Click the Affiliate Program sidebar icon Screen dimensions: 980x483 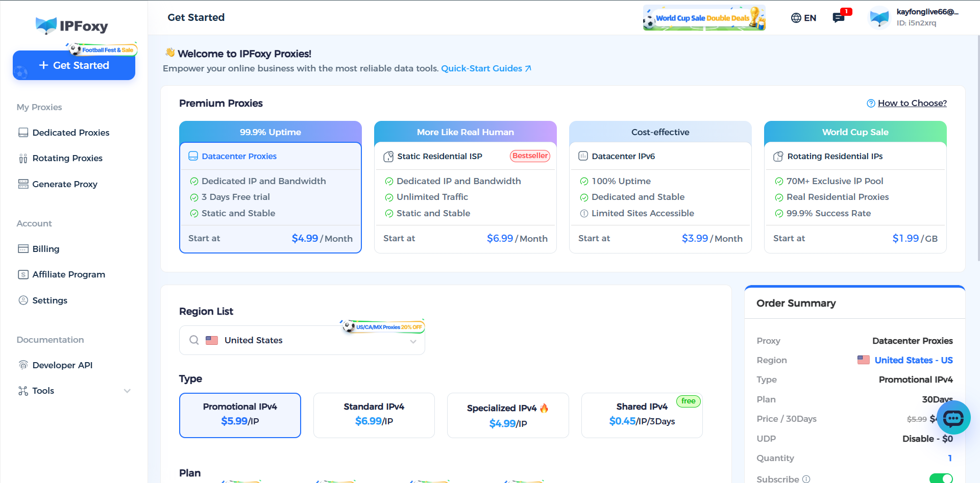[23, 274]
